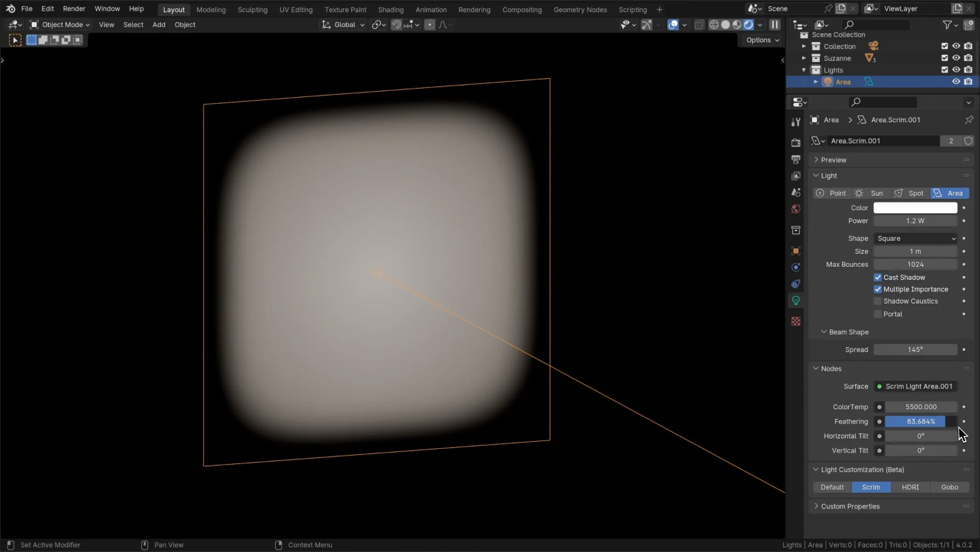Open the Render menu
980x552 pixels.
click(74, 9)
